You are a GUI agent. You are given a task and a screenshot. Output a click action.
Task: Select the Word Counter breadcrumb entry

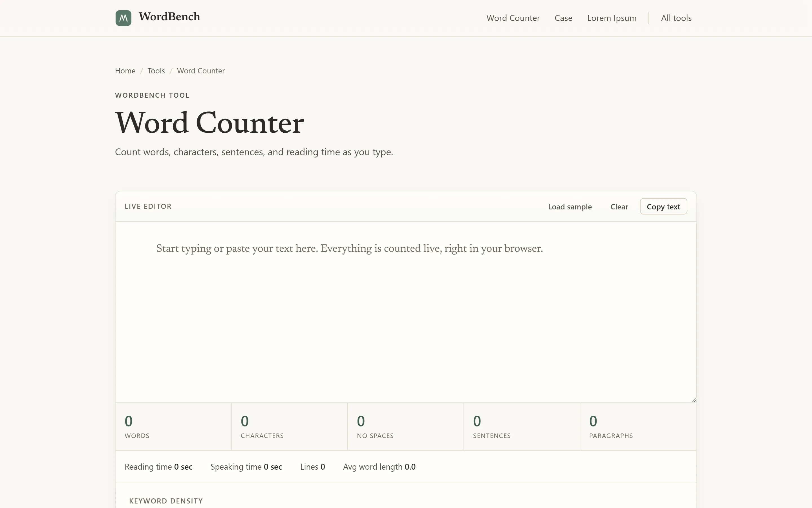click(201, 71)
